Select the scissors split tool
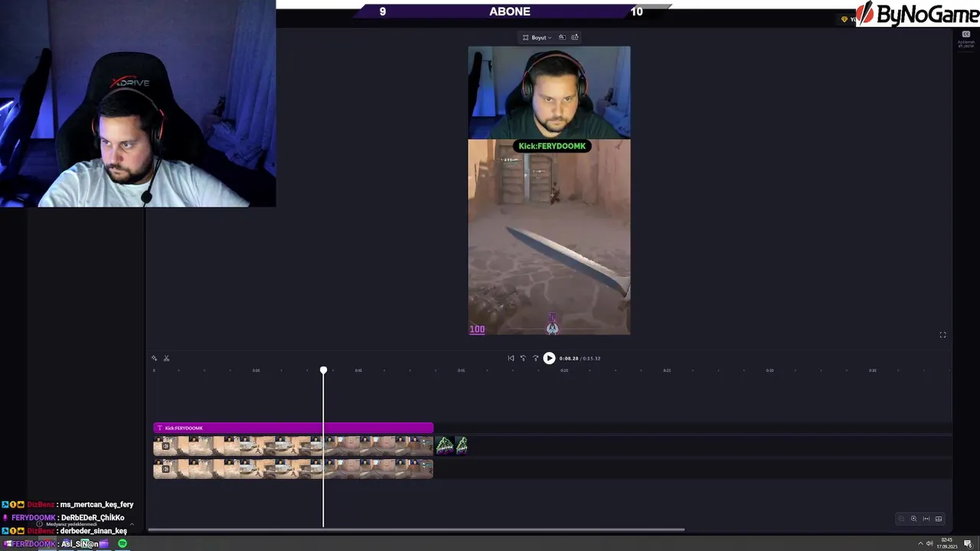The image size is (980, 551). pos(166,358)
